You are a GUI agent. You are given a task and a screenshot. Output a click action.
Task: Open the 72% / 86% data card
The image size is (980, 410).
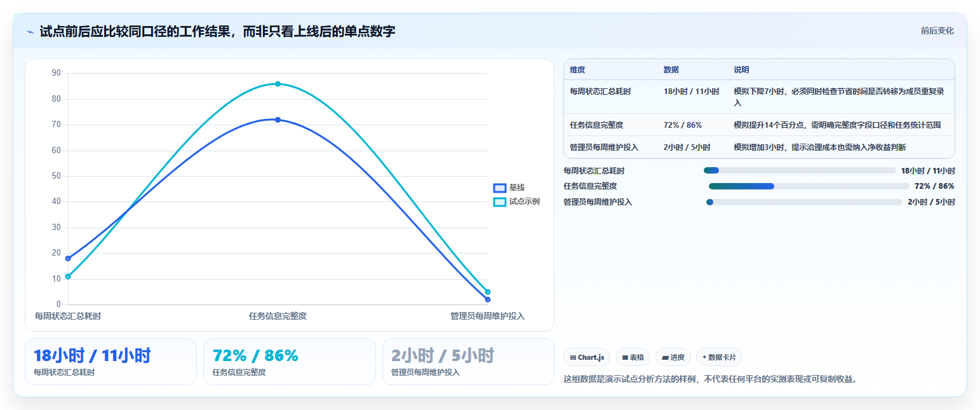coord(290,362)
